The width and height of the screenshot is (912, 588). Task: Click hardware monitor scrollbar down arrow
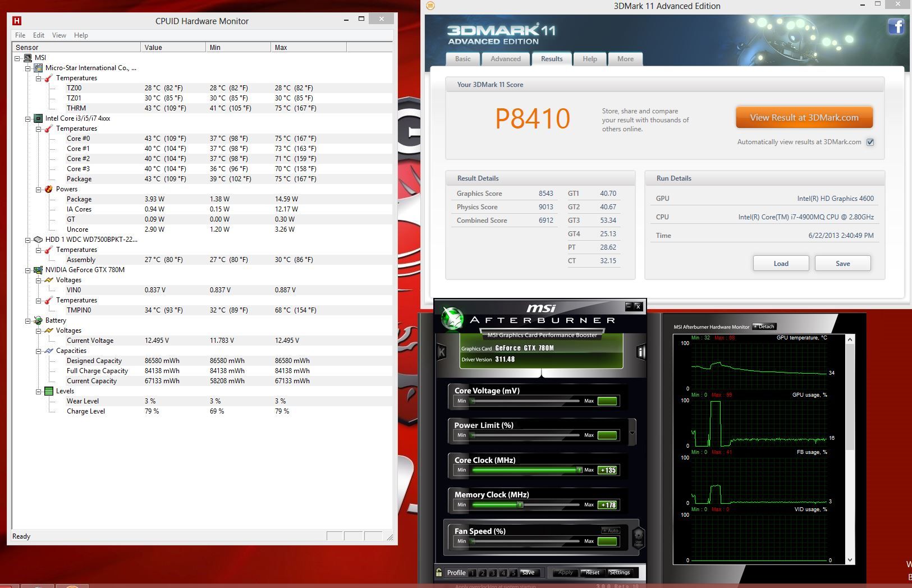coord(850,560)
